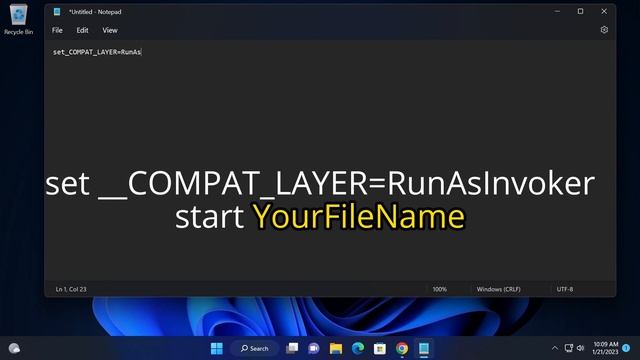
Task: Launch Microsoft Edge from the taskbar
Action: point(358,348)
